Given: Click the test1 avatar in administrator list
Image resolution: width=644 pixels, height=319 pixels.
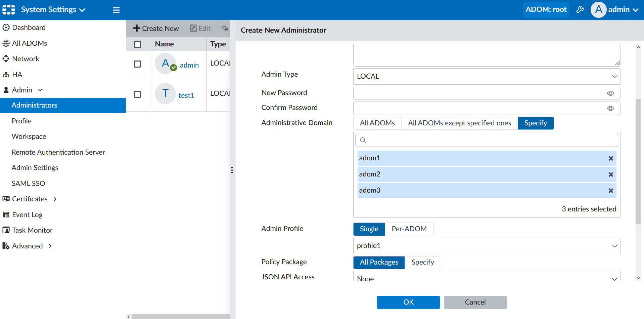Looking at the screenshot, I should click(165, 94).
